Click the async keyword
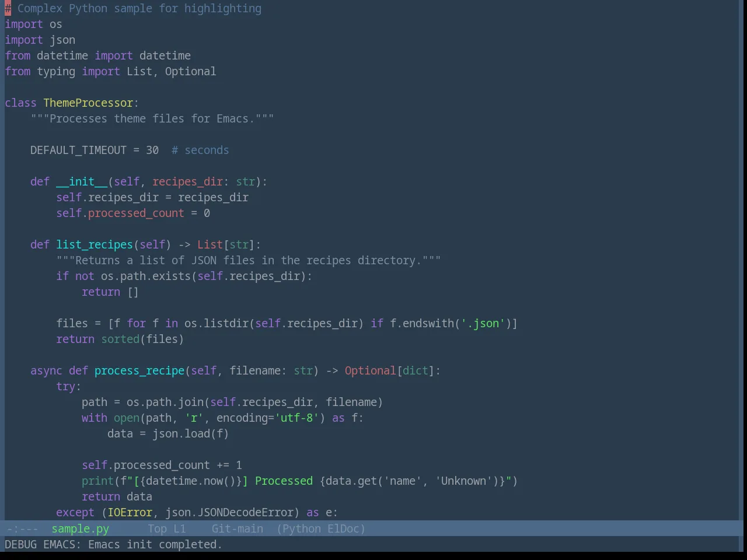Image resolution: width=747 pixels, height=560 pixels. [46, 370]
